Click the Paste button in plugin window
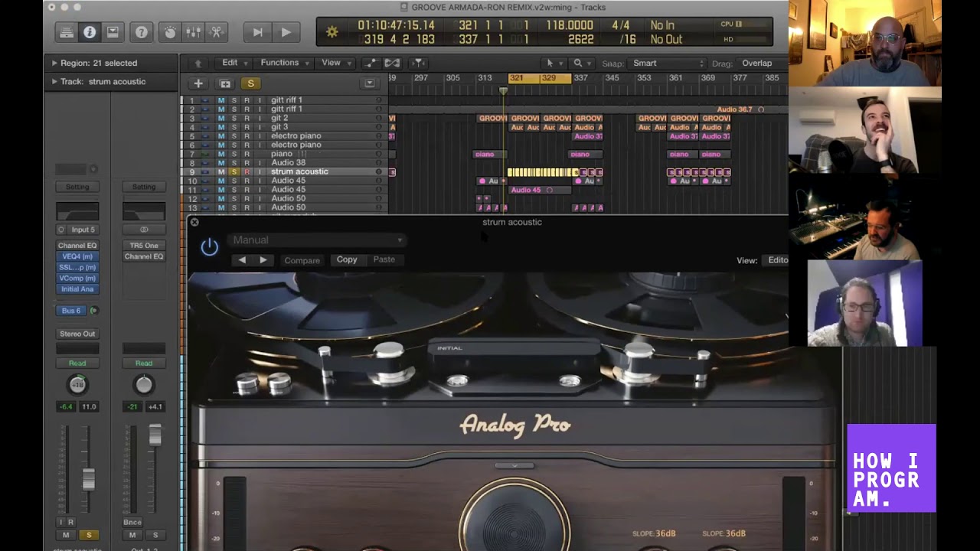The image size is (980, 551). [384, 259]
